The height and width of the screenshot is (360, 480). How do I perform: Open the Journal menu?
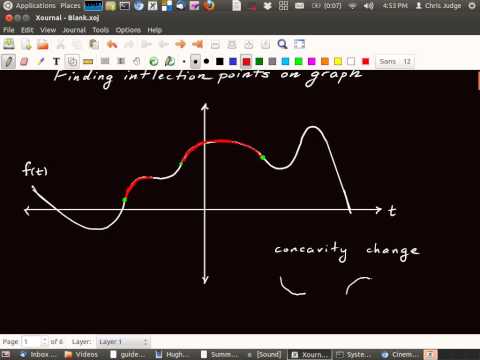pos(74,30)
